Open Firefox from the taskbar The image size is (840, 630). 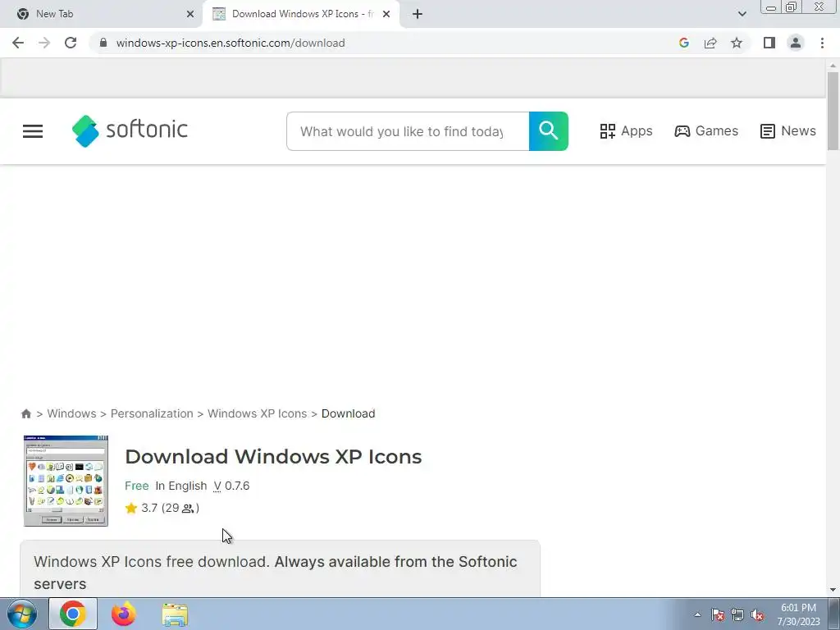(123, 614)
